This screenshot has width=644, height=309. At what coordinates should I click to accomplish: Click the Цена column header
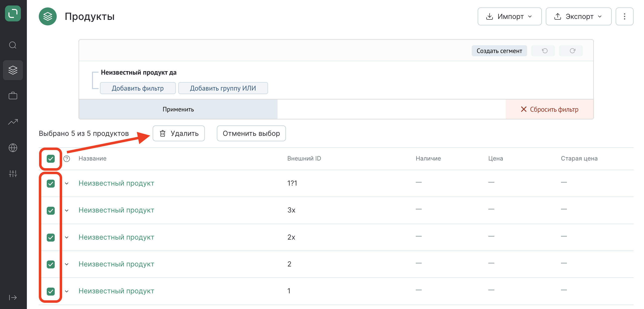tap(496, 158)
